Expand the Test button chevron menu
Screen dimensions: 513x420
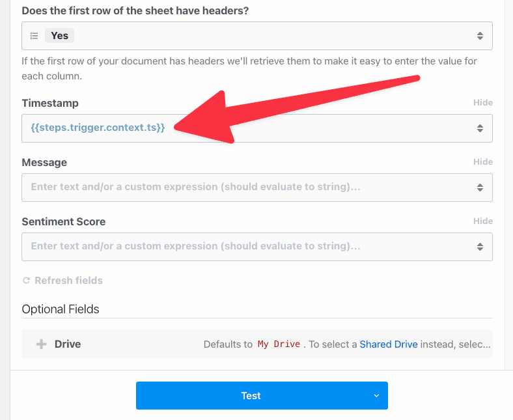(x=376, y=395)
